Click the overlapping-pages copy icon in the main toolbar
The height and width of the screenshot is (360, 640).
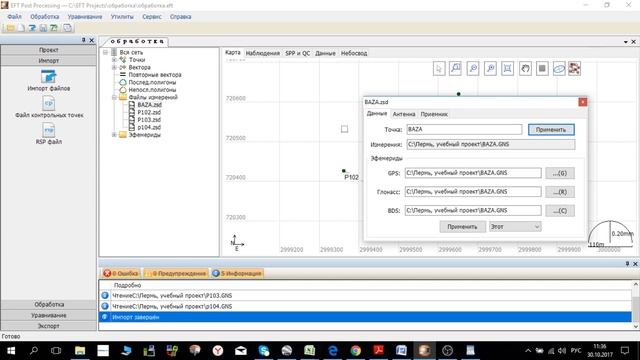[67, 28]
